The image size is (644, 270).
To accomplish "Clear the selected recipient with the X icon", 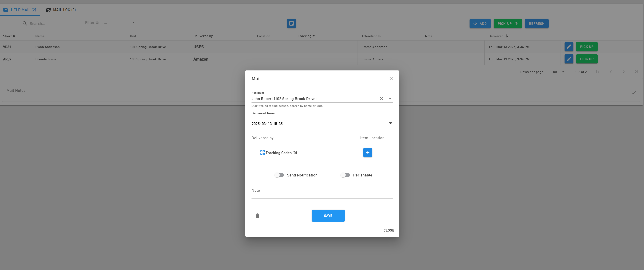I will 382,99.
